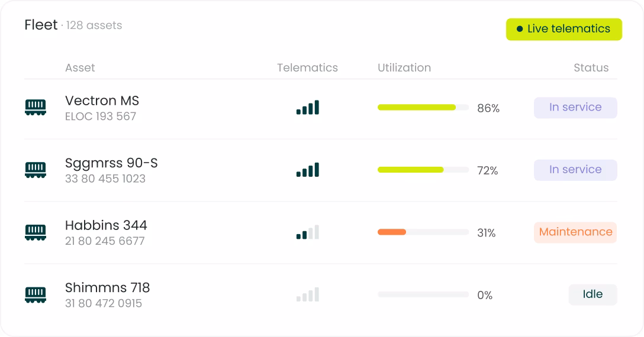Click the Maintenance status badge

click(x=575, y=232)
